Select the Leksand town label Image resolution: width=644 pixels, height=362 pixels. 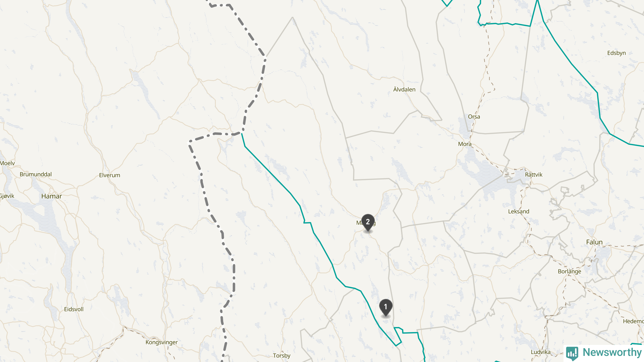coord(518,211)
